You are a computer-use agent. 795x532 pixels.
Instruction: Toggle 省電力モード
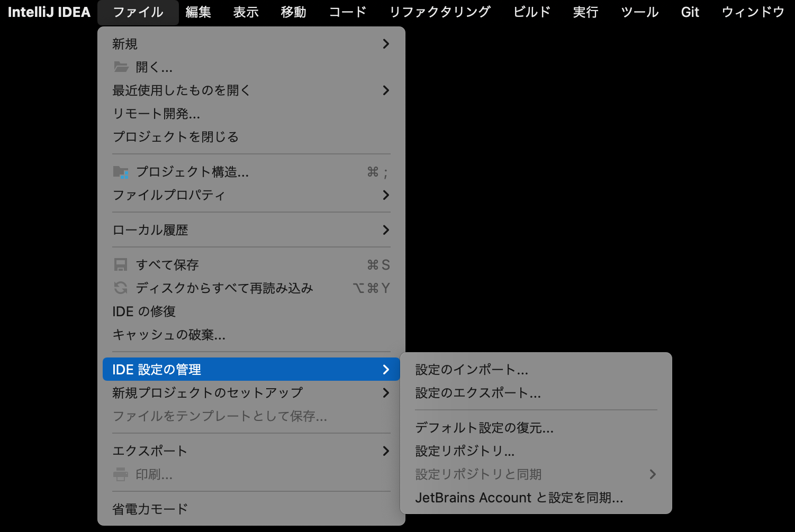[x=251, y=509]
